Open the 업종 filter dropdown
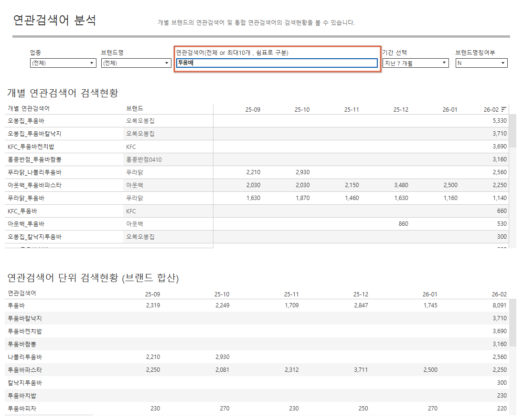The width and height of the screenshot is (523, 420). [63, 63]
